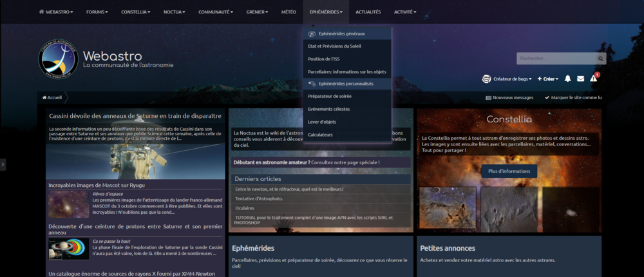Go to the MÉTÉO page
The image size is (644, 277).
click(x=289, y=12)
